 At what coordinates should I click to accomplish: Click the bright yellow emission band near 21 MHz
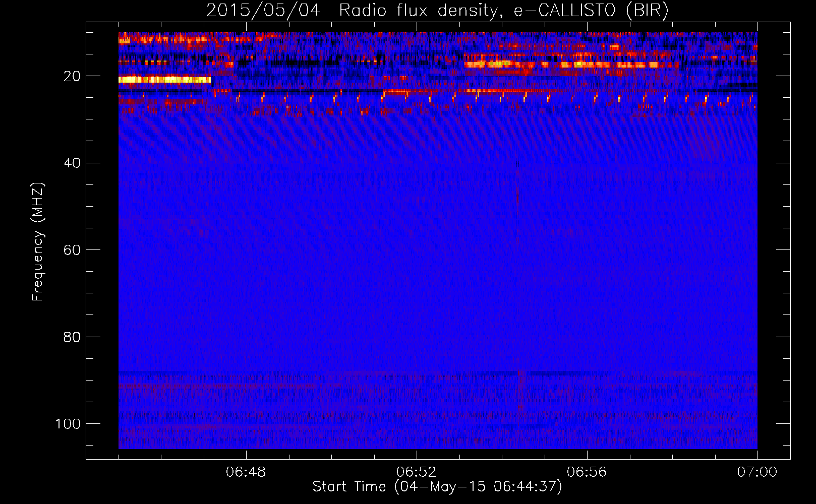[x=164, y=80]
